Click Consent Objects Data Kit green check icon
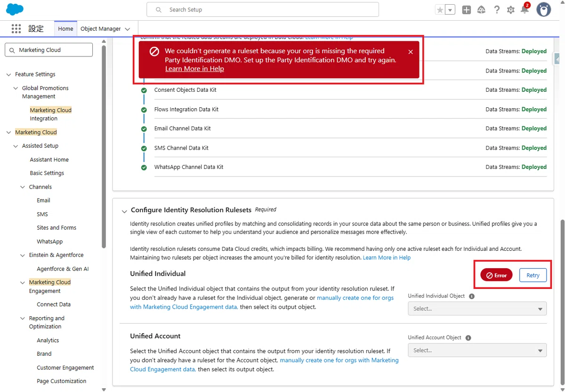 144,90
